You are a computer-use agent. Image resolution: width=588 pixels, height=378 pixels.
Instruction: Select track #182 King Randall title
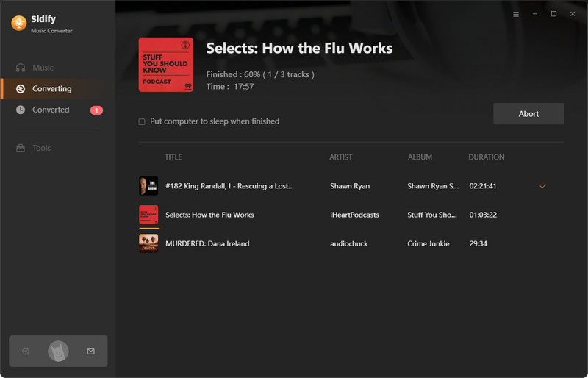(x=229, y=186)
